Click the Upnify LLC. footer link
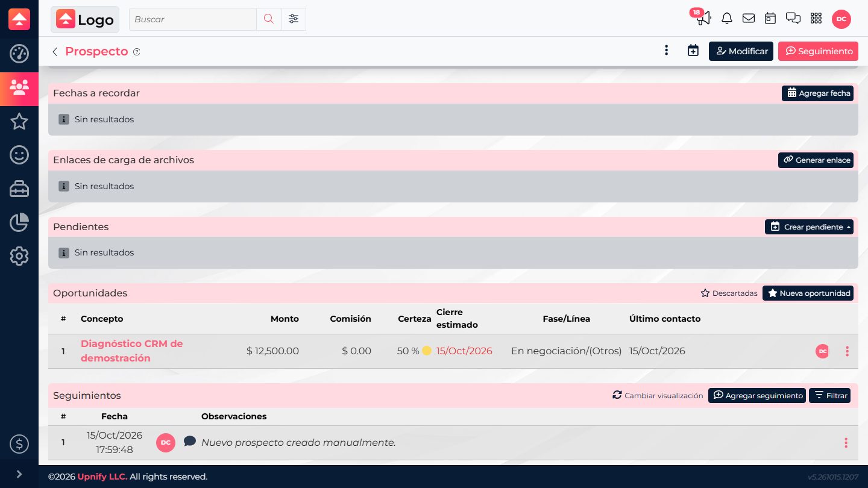The height and width of the screenshot is (488, 868). pos(102,477)
